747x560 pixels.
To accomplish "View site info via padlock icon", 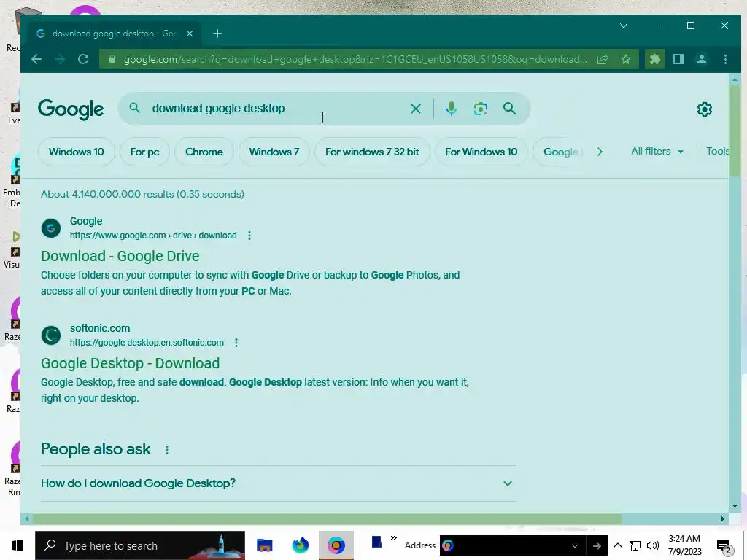I will (112, 59).
